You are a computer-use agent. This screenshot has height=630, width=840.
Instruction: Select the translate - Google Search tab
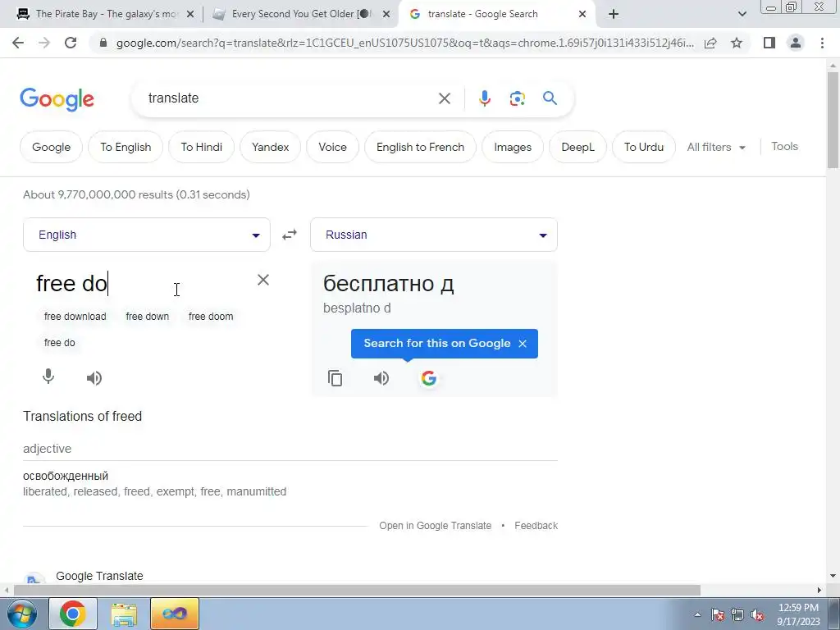482,14
